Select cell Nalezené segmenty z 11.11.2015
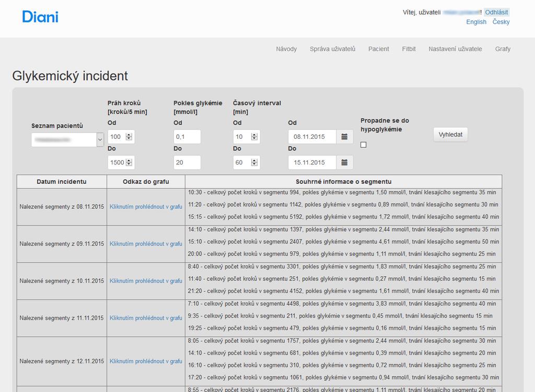 point(62,318)
